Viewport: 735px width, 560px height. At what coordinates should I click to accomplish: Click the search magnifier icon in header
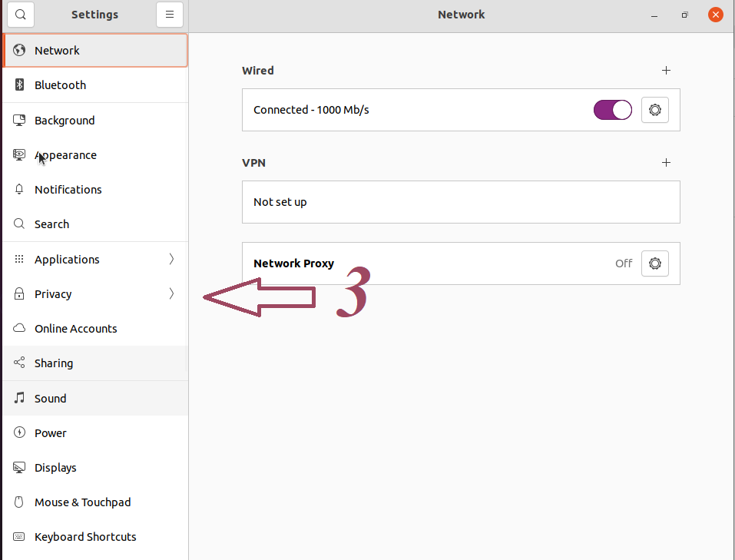click(x=20, y=15)
